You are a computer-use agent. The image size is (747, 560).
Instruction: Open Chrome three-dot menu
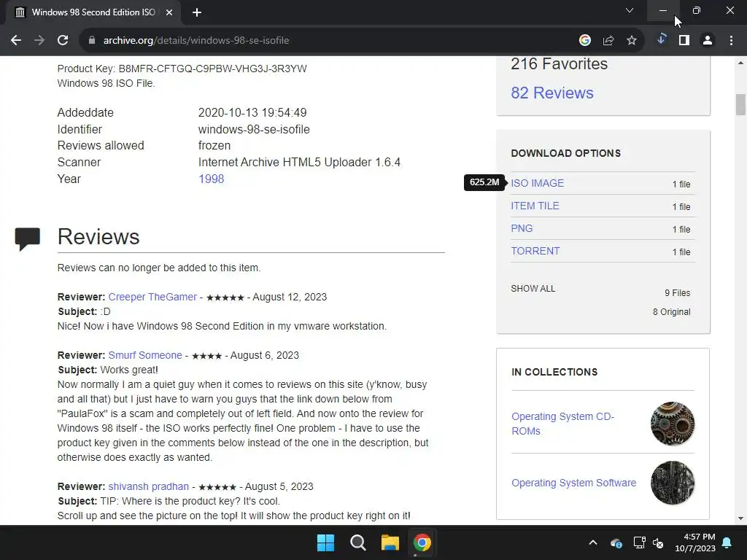coord(731,41)
